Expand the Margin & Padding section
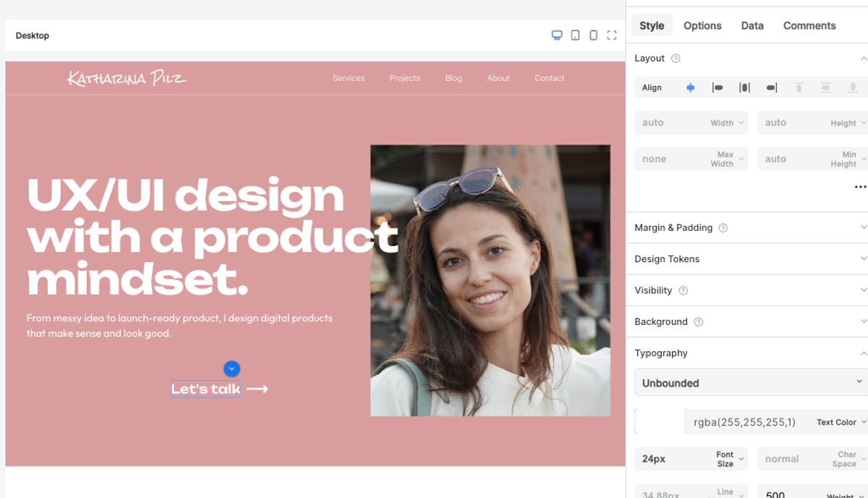The height and width of the screenshot is (498, 868). pos(751,227)
